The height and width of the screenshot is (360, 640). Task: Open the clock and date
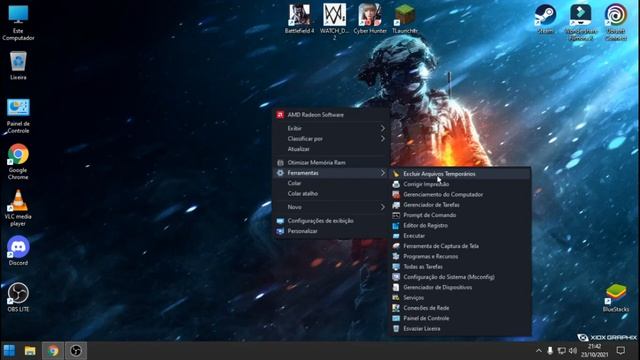594,351
